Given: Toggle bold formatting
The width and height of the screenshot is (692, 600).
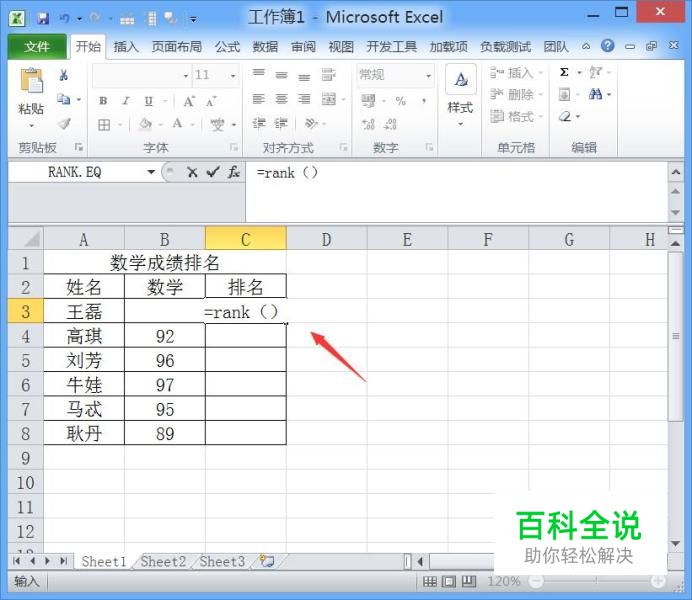Looking at the screenshot, I should (103, 101).
